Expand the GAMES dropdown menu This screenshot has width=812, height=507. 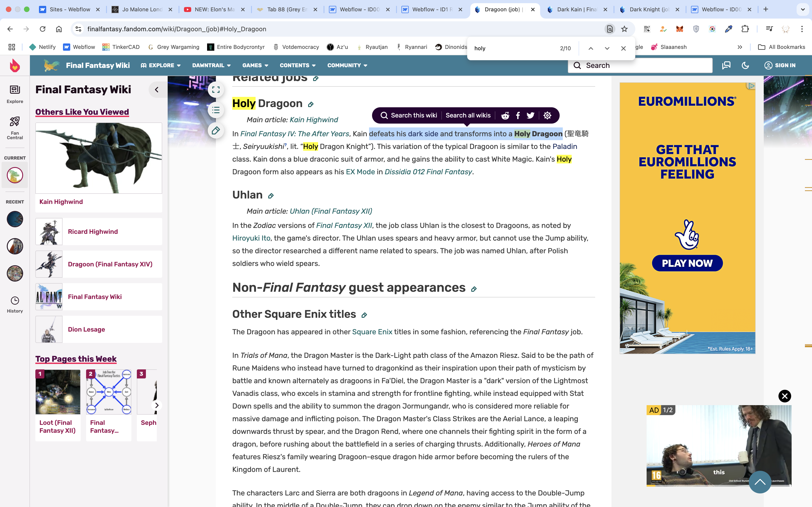(x=255, y=65)
